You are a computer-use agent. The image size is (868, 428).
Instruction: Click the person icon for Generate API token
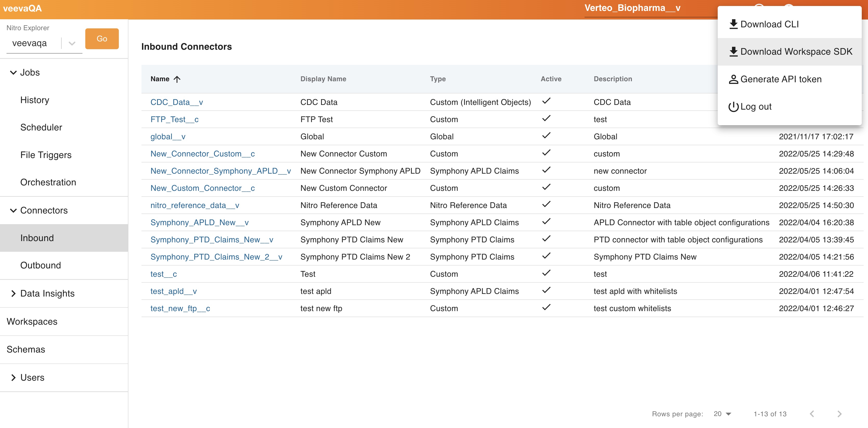(733, 79)
